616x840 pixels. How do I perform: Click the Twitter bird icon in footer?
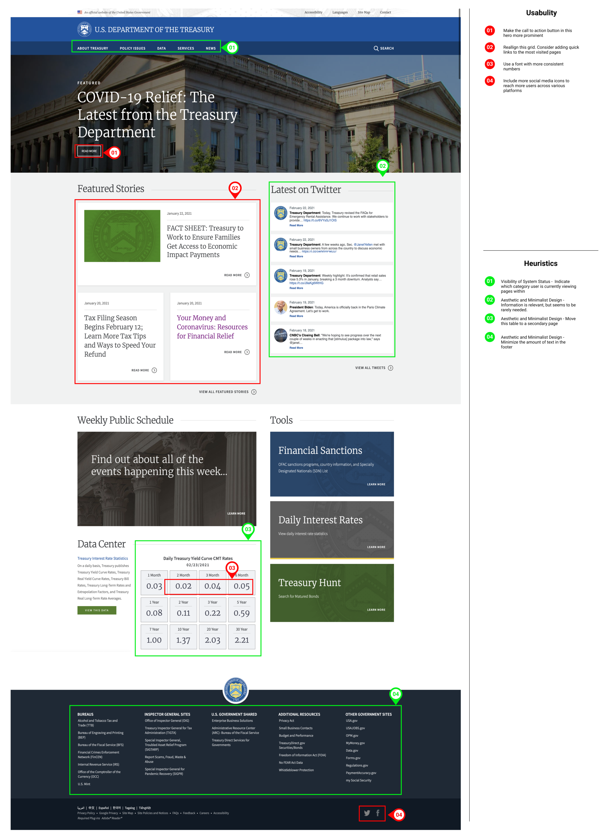pos(367,813)
